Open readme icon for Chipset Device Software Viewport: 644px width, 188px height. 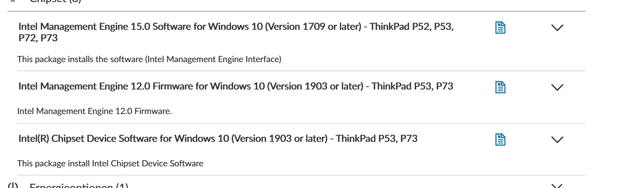tap(500, 139)
